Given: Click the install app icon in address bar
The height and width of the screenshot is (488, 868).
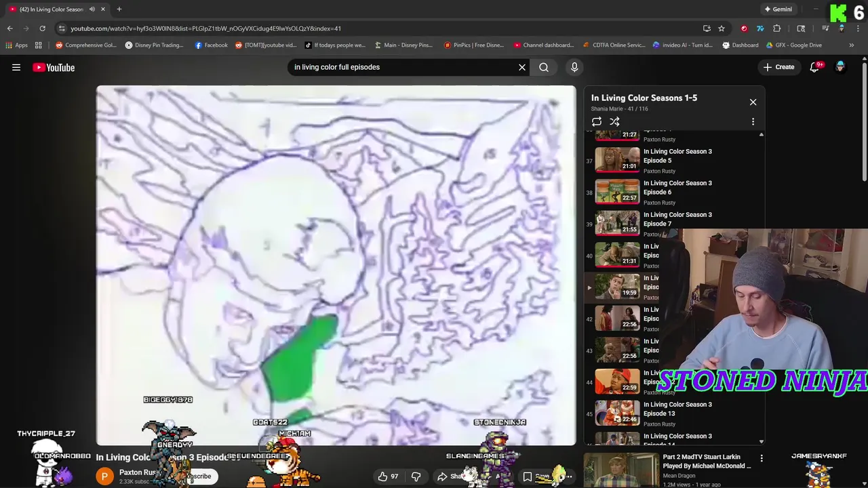Looking at the screenshot, I should pyautogui.click(x=707, y=28).
